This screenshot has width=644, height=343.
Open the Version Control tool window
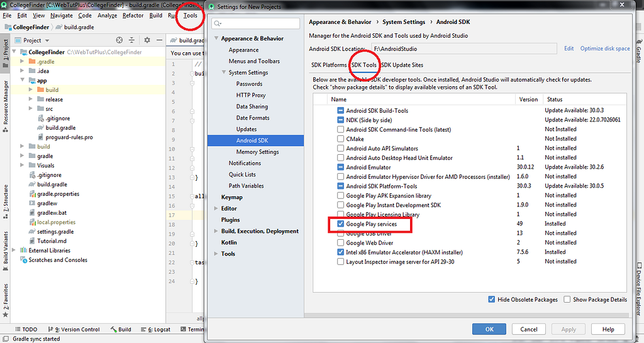pos(74,329)
